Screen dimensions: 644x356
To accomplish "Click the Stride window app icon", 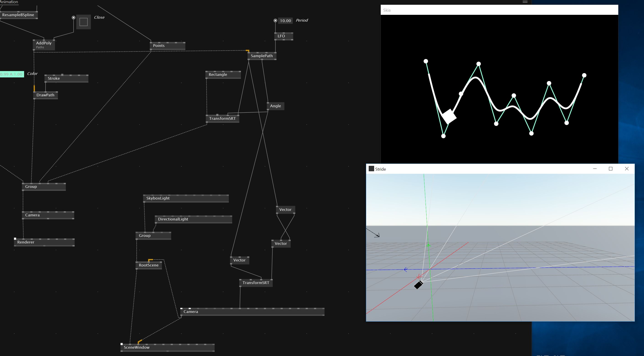I will click(371, 169).
